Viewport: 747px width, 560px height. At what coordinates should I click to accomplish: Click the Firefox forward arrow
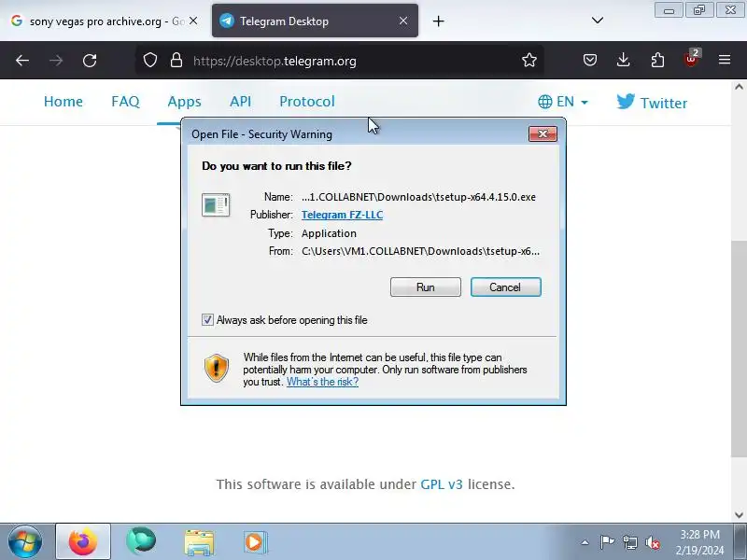tap(56, 61)
